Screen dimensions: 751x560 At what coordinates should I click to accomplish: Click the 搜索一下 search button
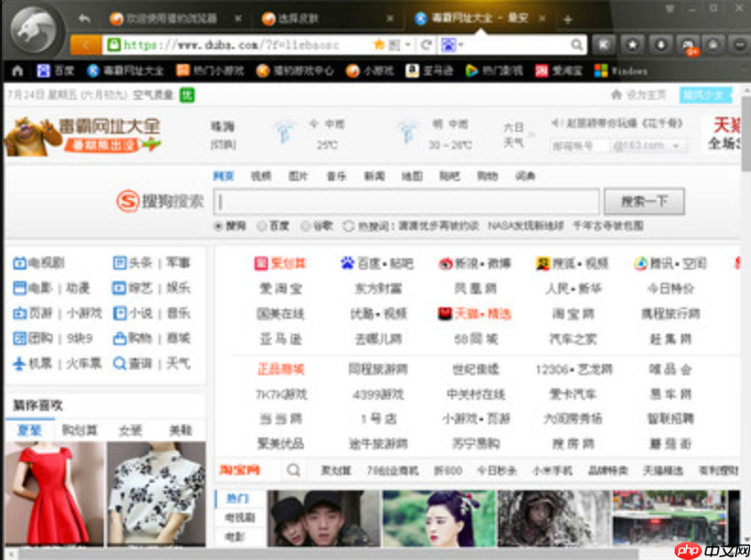643,202
